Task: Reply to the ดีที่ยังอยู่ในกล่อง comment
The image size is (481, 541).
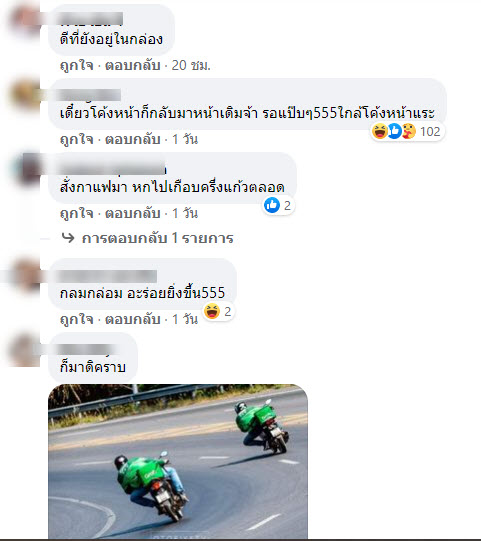Action: [x=132, y=65]
